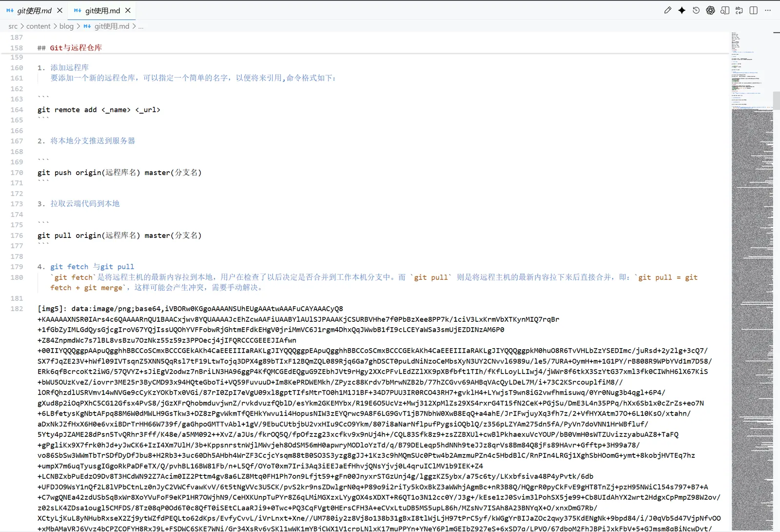
Task: Click the dense base64 region in minimap
Action: tap(752, 293)
